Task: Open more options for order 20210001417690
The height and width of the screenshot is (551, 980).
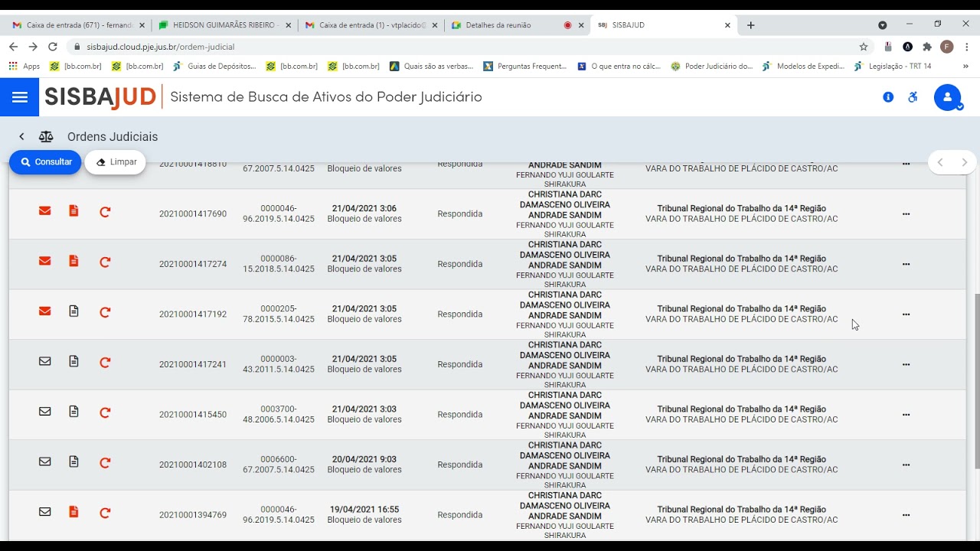Action: (906, 214)
